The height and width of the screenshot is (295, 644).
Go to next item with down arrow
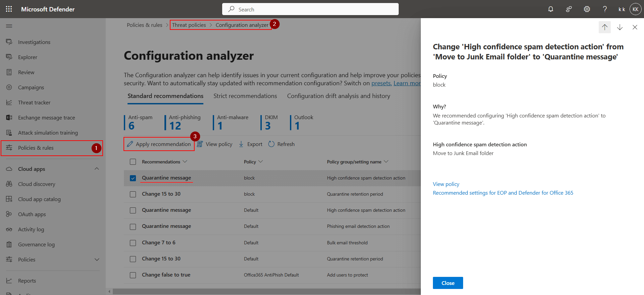coord(620,27)
